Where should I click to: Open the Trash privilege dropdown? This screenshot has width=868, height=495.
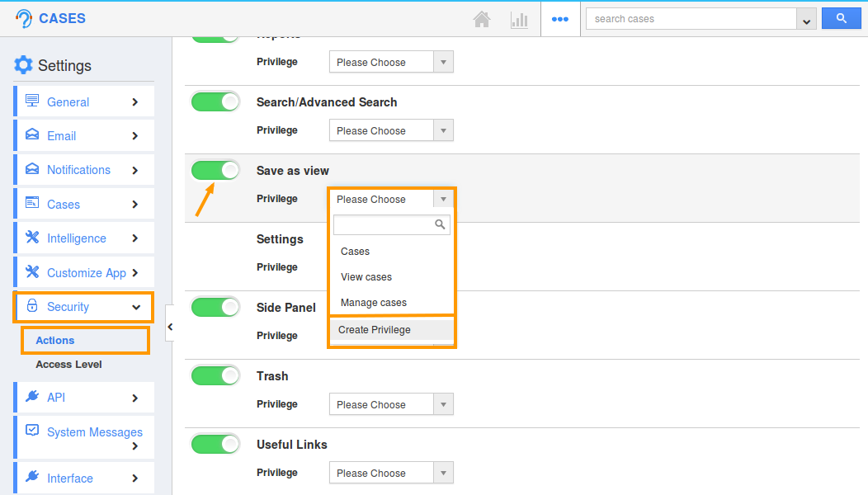click(x=391, y=404)
